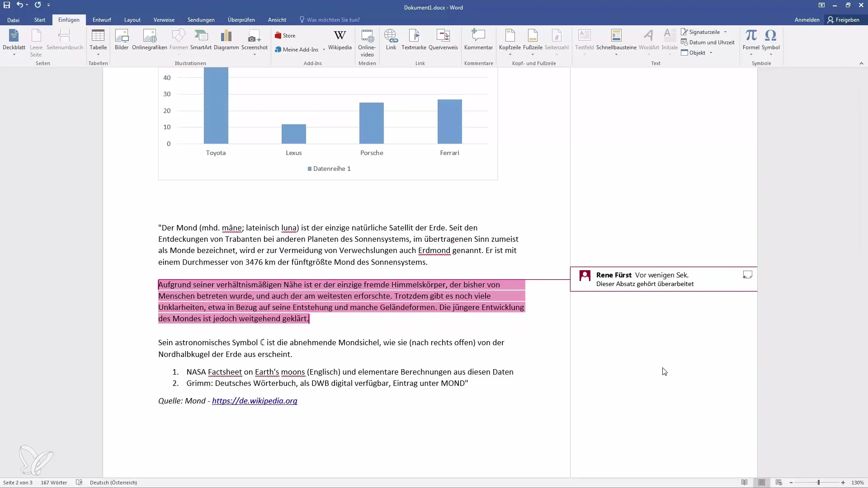Insert a Leere Seite blank page
Screen dimensions: 868x488
(36, 42)
